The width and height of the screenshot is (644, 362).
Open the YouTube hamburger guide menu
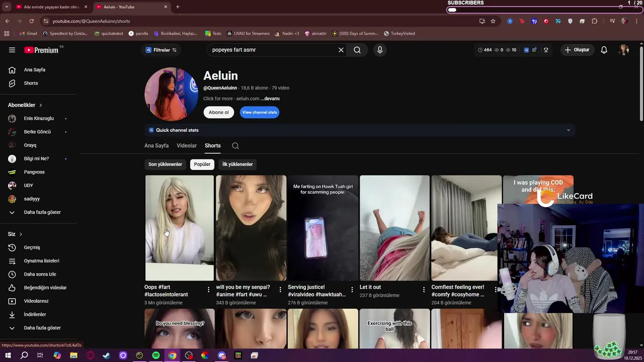pyautogui.click(x=12, y=50)
